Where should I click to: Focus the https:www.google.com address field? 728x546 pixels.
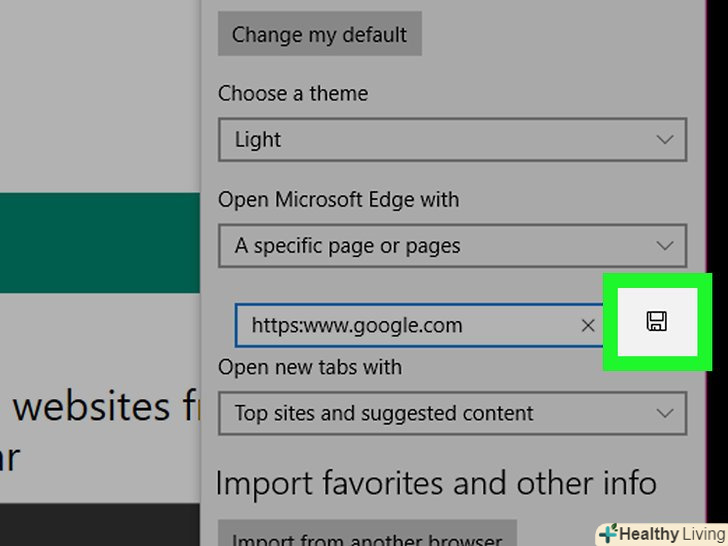pyautogui.click(x=400, y=325)
